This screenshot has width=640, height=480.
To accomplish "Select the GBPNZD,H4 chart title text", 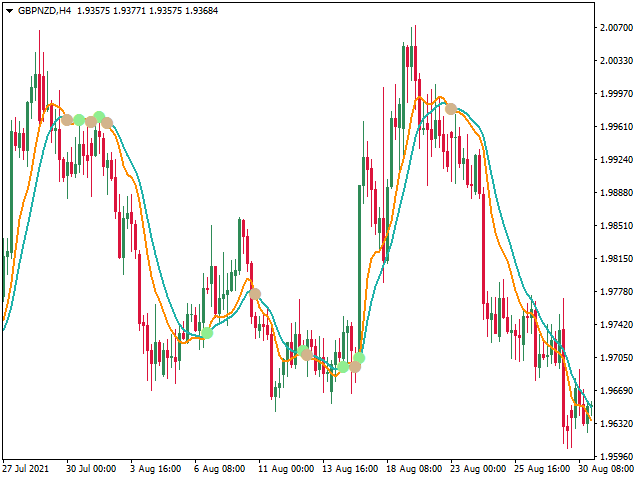I will (44, 11).
